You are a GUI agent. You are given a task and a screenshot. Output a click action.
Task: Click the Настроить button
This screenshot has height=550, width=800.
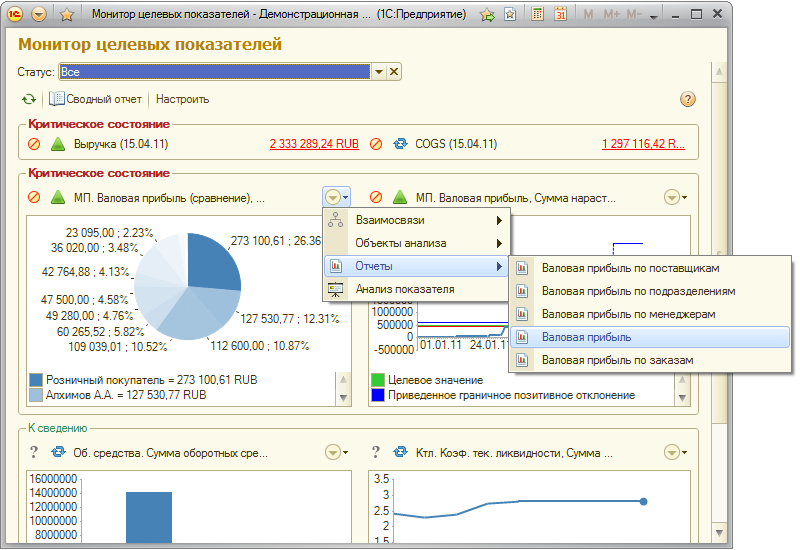point(182,99)
